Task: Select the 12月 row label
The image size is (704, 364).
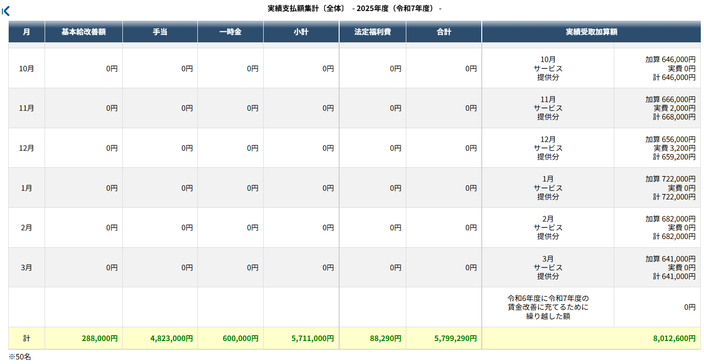Action: tap(26, 148)
